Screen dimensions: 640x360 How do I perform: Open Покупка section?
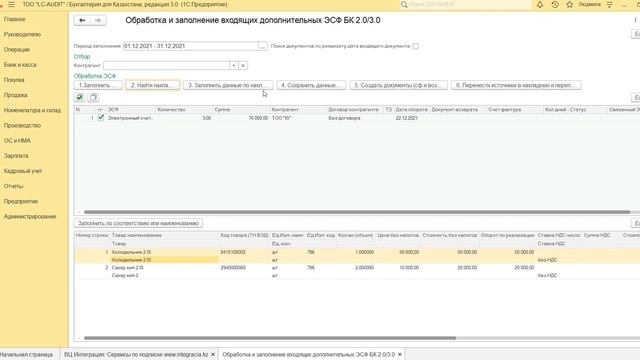pos(14,80)
